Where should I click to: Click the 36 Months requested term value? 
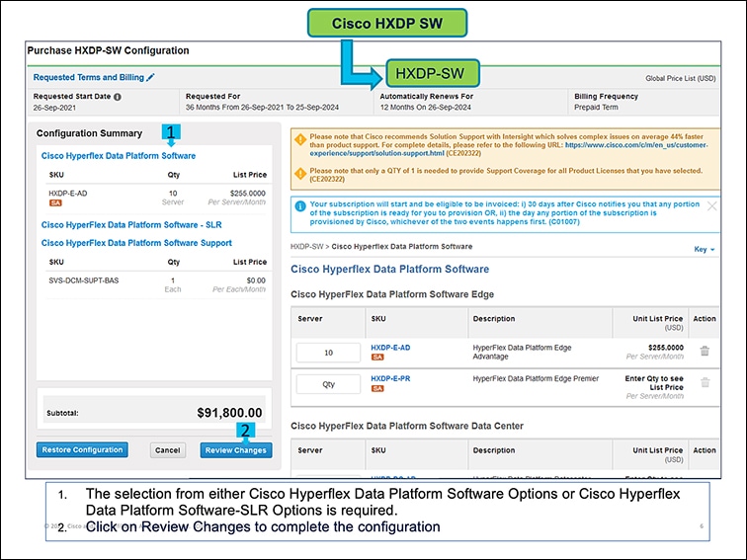click(262, 107)
